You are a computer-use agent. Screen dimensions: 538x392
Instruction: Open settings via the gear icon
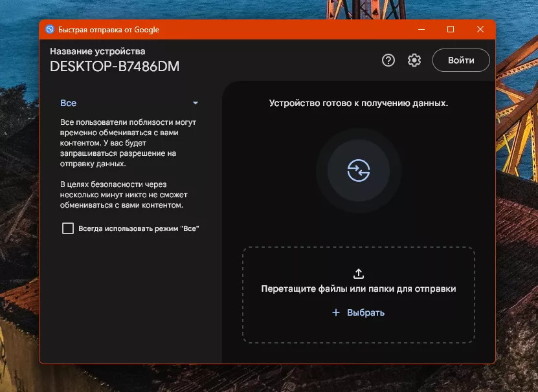click(414, 60)
